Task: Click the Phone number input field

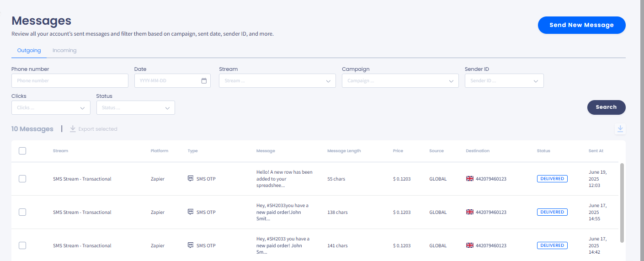Action: click(x=70, y=81)
